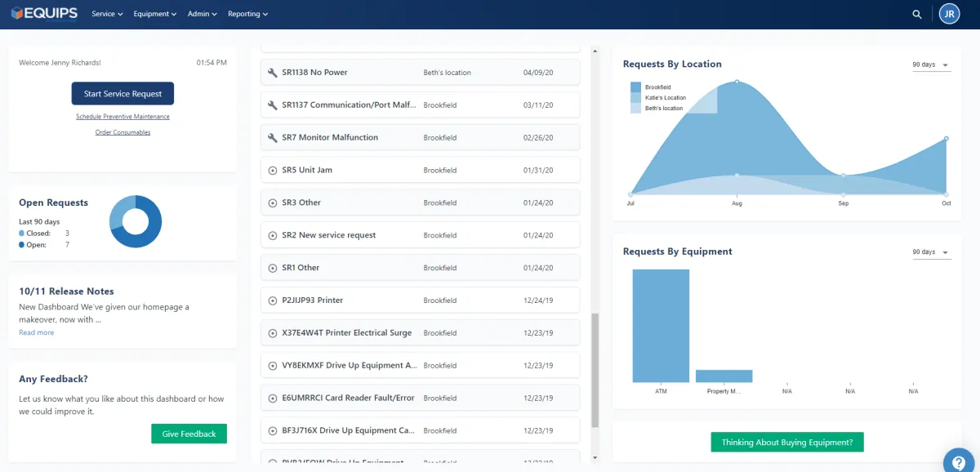This screenshot has width=980, height=472.
Task: Open the Schedule Preventive Maintenance link
Action: click(x=122, y=117)
